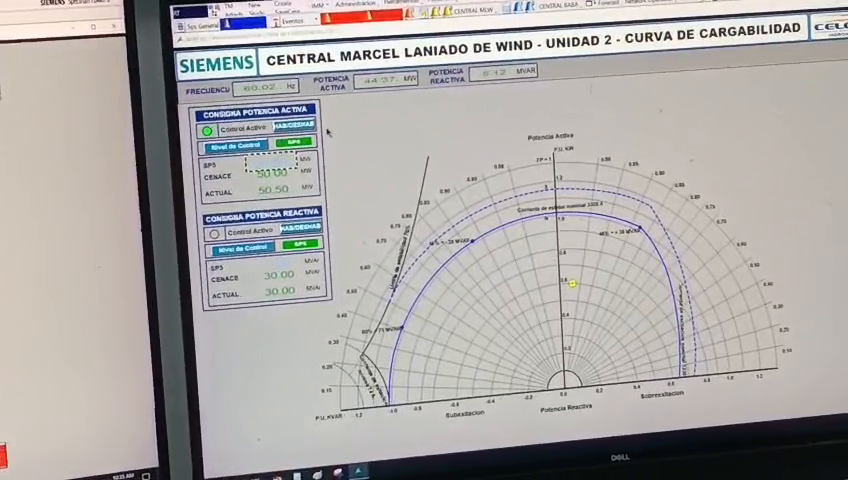This screenshot has height=480, width=848.
Task: Click the red alarm bar in toolbar
Action: pos(360,16)
